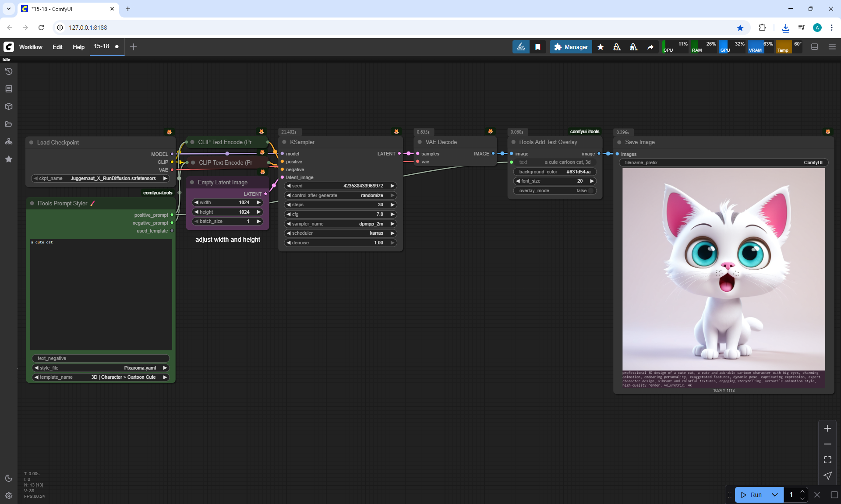Toggle dark theme moon icon

[x=9, y=478]
